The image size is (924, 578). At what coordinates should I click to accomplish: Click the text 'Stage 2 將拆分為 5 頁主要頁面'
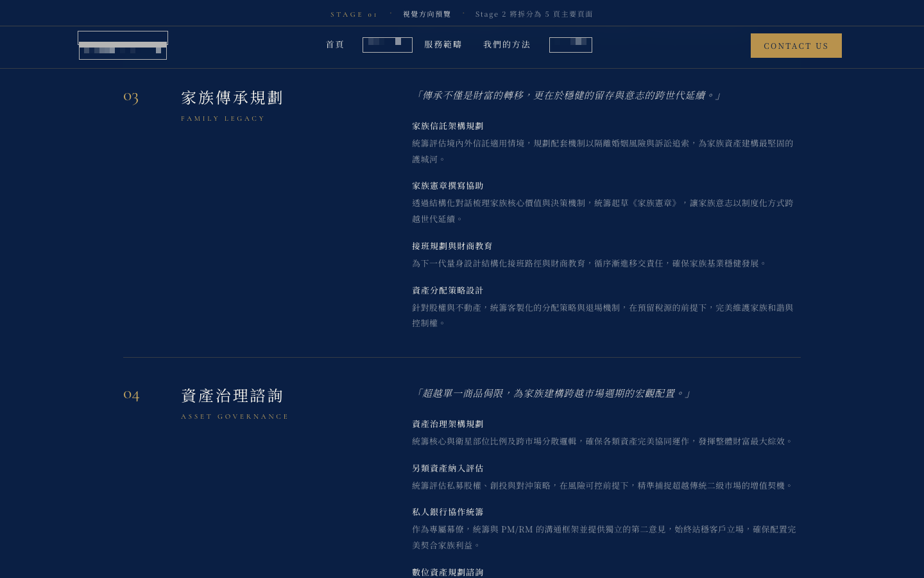tap(535, 14)
